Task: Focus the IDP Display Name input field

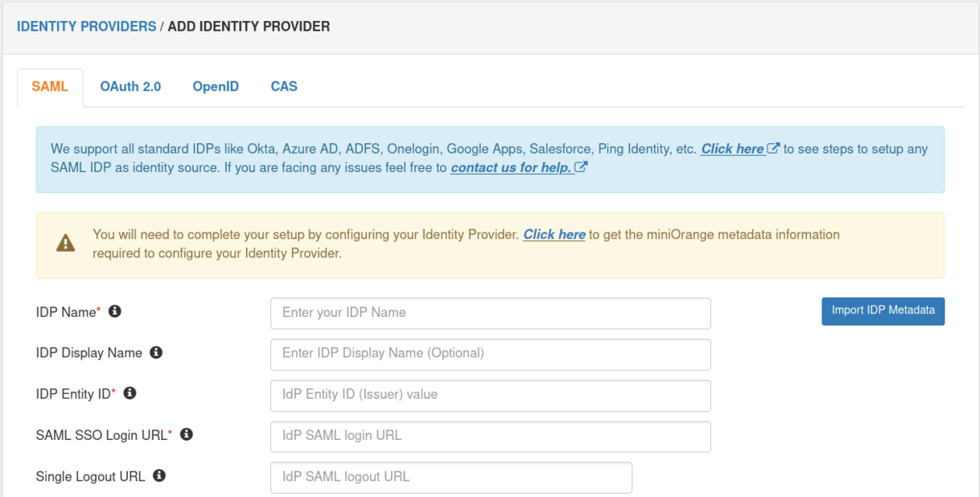Action: (491, 354)
